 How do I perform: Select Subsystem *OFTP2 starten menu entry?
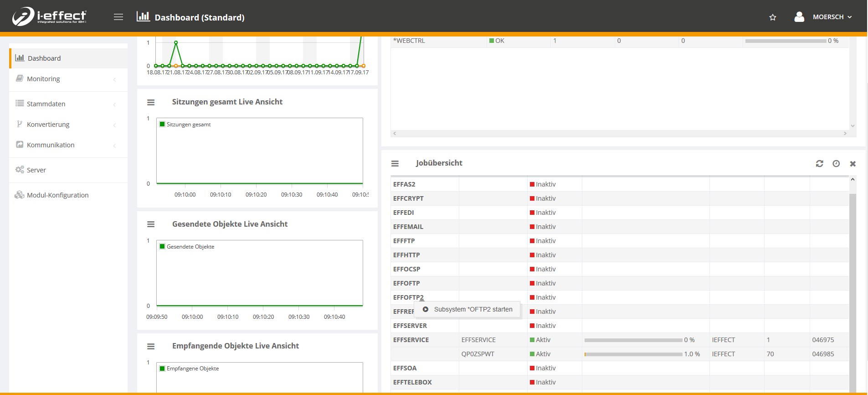pyautogui.click(x=473, y=309)
